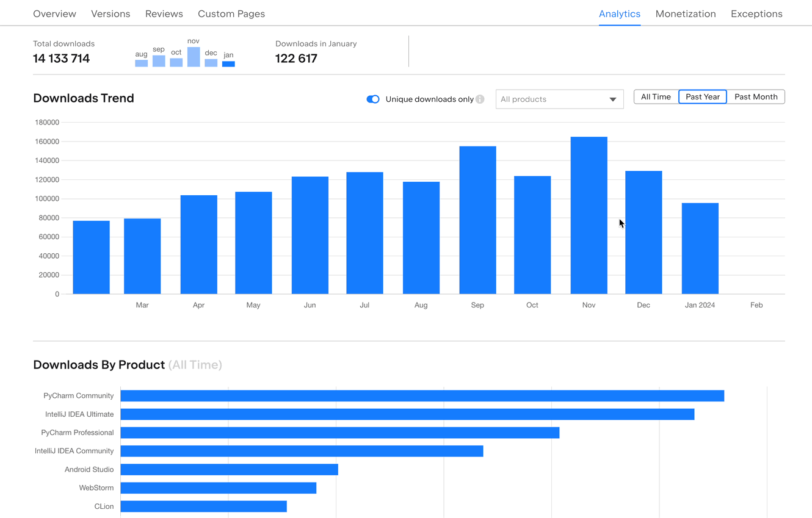
Task: Switch to the Overview tab
Action: pos(54,13)
